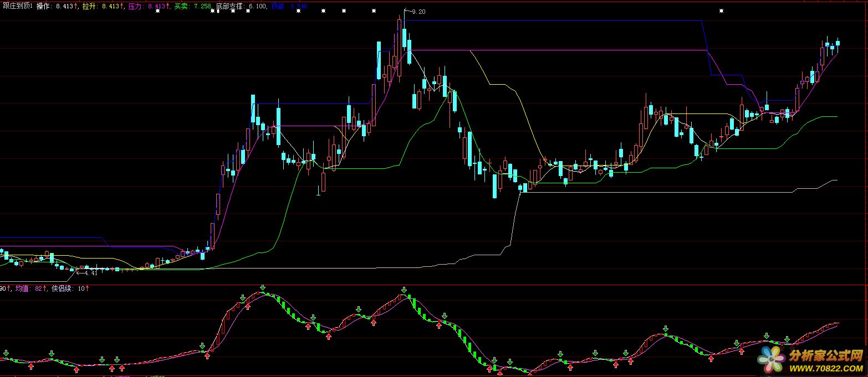This screenshot has height=377, width=868.
Task: Click the green sell arrow atop the highest oscillator peak
Action: click(263, 287)
